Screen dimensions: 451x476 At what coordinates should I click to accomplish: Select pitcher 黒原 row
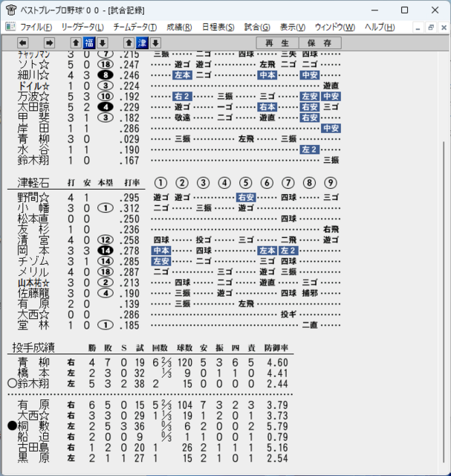(33, 458)
